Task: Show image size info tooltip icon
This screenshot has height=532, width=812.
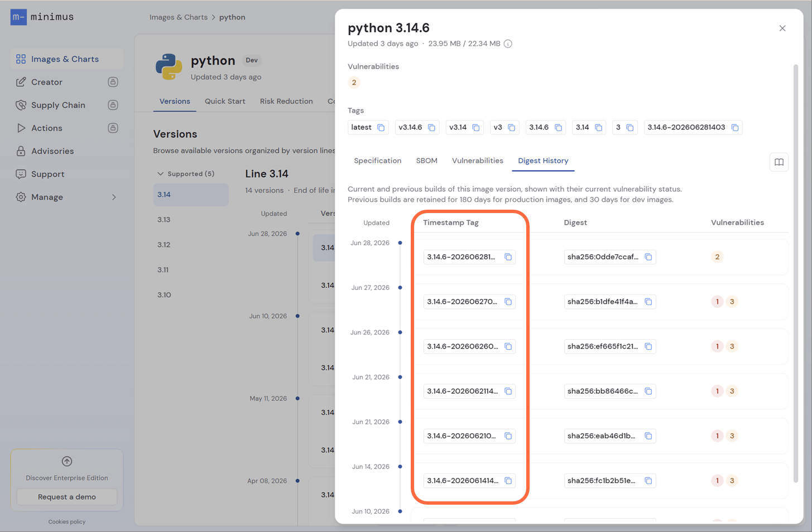Action: [x=508, y=44]
